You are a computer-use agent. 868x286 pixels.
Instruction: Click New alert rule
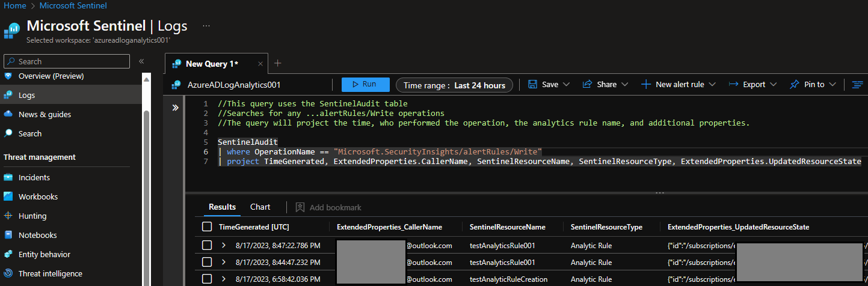point(673,85)
